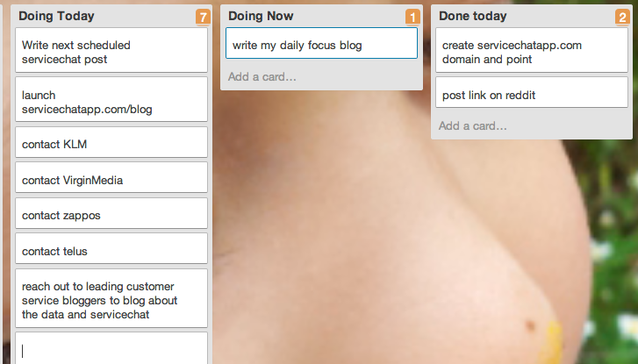Screen dimensions: 638x364
Task: Open the 'post link on reddit' card
Action: [x=532, y=93]
